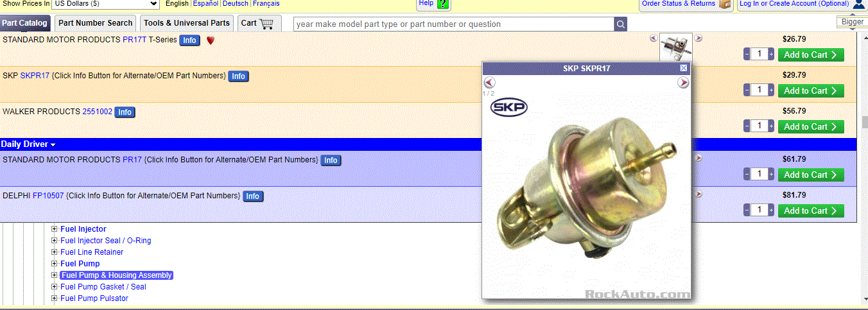Click quantity field for $56.79 item
Image resolution: width=868 pixels, height=310 pixels.
(x=759, y=126)
